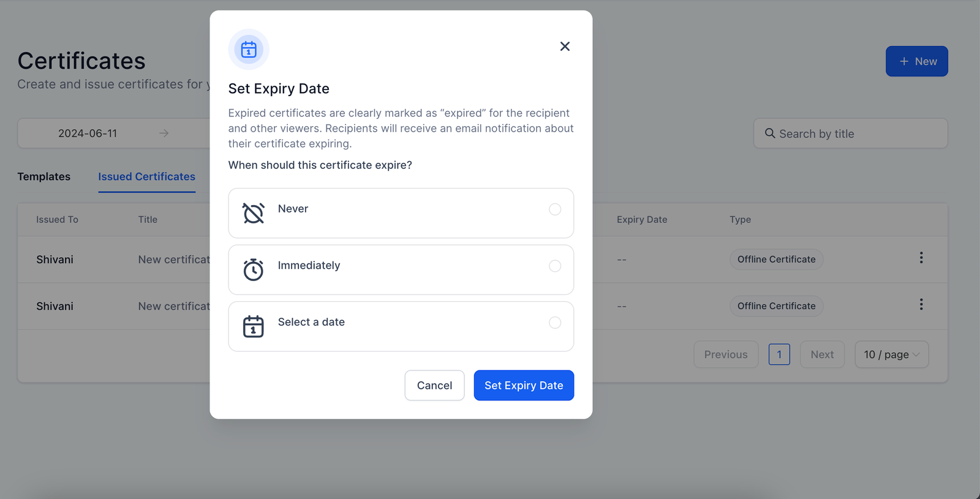Choose the Select a date radio option

tap(555, 323)
